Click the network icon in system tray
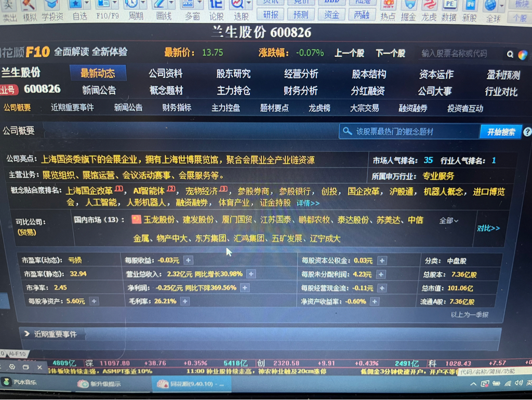The image size is (532, 400). (x=508, y=383)
